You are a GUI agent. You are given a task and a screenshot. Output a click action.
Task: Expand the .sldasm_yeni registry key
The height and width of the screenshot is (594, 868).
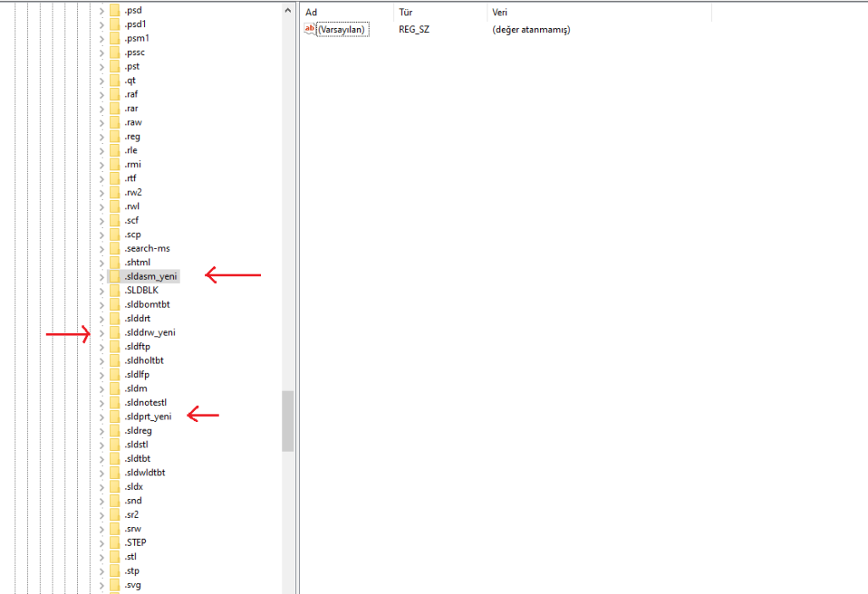coord(102,276)
